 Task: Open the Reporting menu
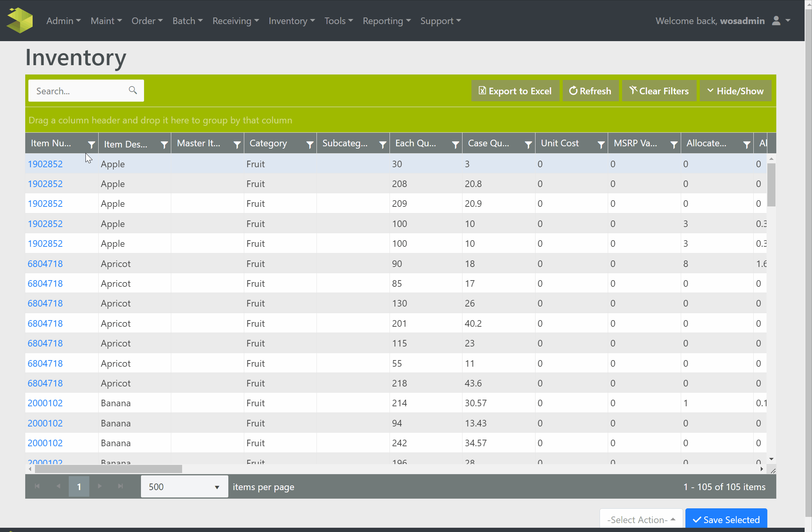(x=386, y=21)
